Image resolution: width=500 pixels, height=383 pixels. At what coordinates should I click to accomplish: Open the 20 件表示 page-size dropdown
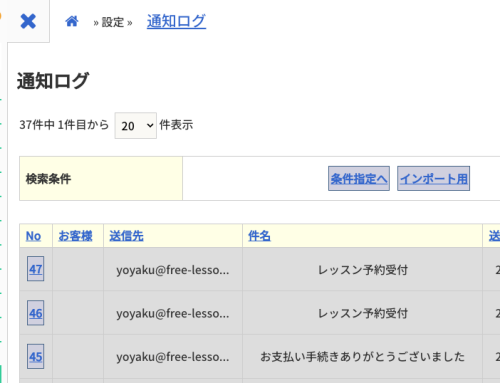[136, 126]
